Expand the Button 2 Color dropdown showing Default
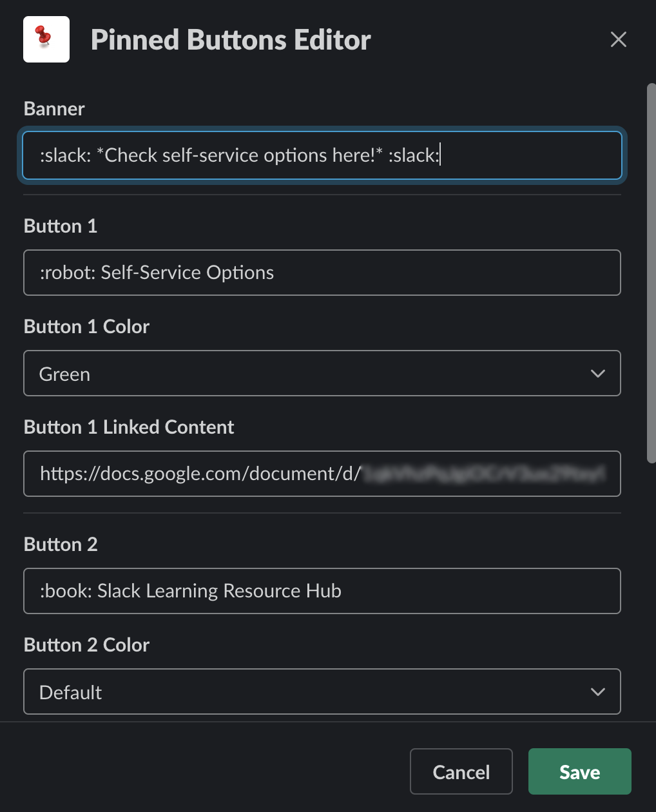This screenshot has height=812, width=656. pos(309,691)
